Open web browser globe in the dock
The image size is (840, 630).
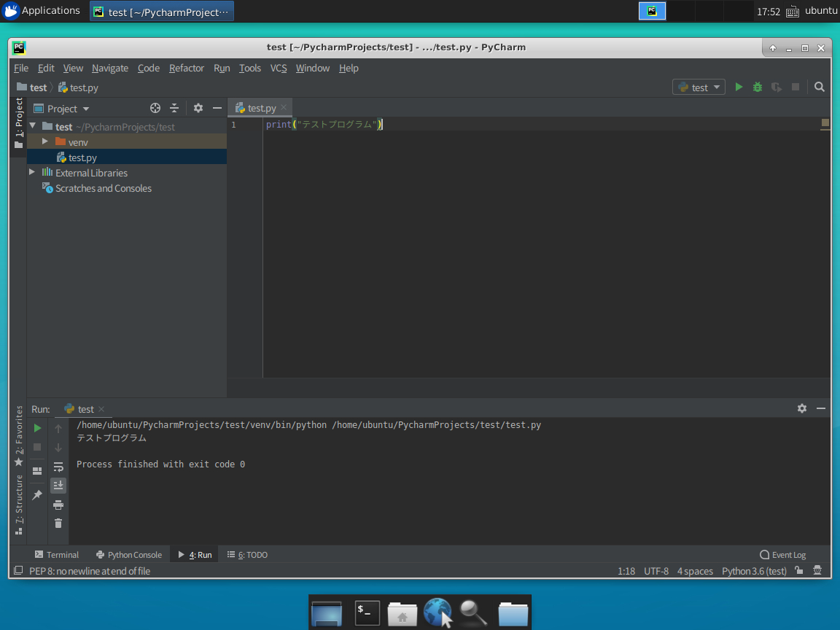[x=437, y=612]
